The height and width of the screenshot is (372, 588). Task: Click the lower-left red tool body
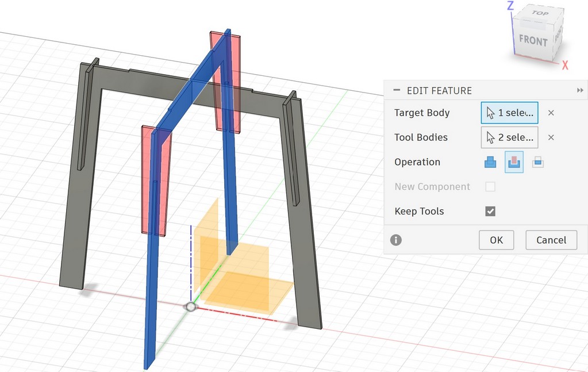146,180
